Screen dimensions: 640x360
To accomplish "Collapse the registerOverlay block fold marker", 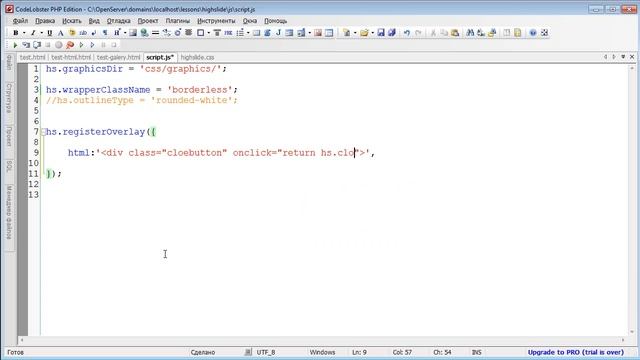I will point(44,132).
